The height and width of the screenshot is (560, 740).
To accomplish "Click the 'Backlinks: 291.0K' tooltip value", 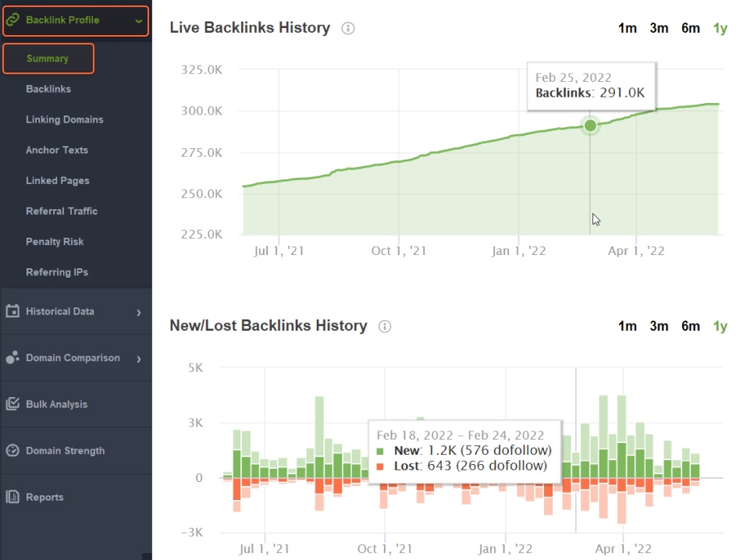I will (x=590, y=93).
